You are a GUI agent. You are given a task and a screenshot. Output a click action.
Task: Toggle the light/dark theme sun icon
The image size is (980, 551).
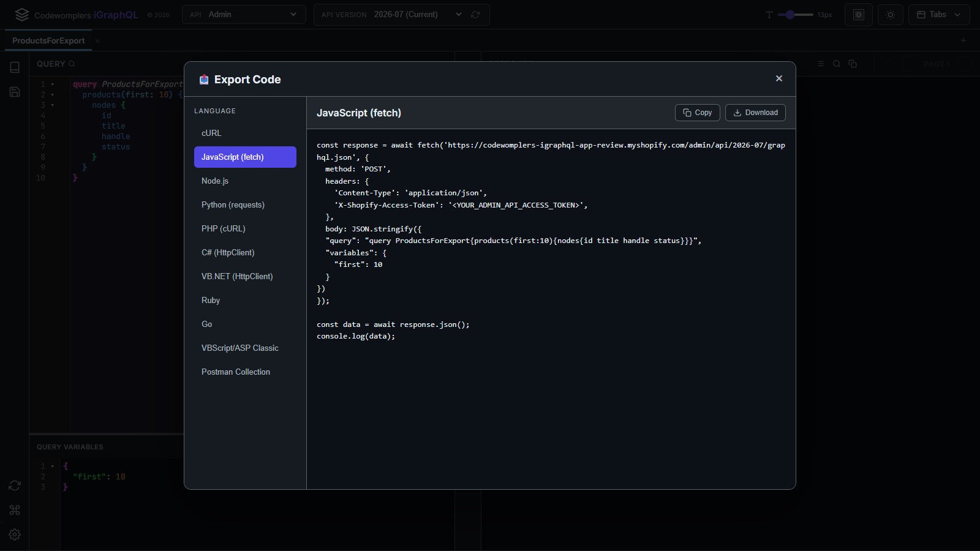point(891,15)
